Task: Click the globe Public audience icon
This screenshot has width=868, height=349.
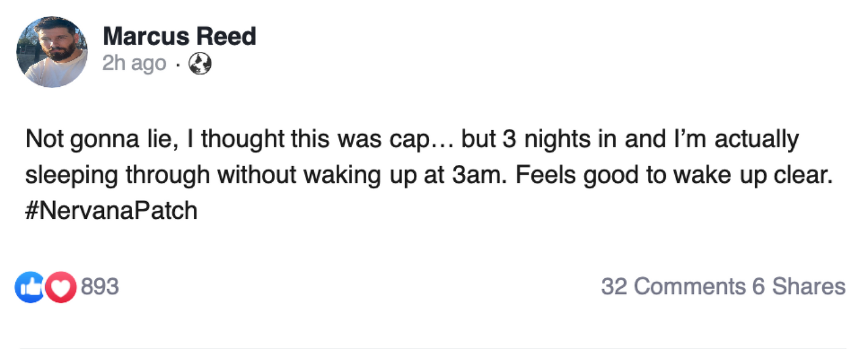Action: coord(200,64)
